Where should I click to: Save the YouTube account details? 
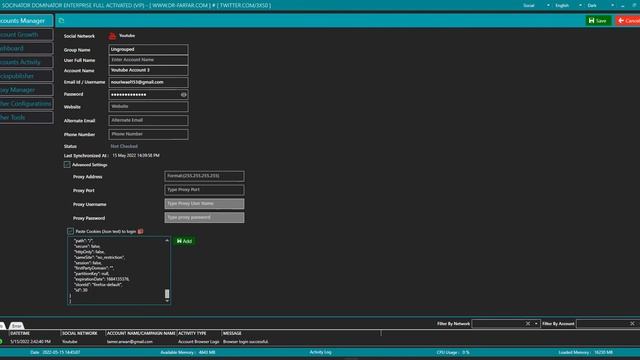coord(598,20)
